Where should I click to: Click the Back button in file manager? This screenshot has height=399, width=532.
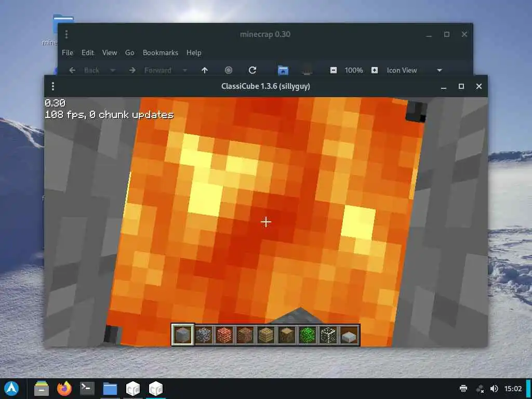[x=84, y=70]
